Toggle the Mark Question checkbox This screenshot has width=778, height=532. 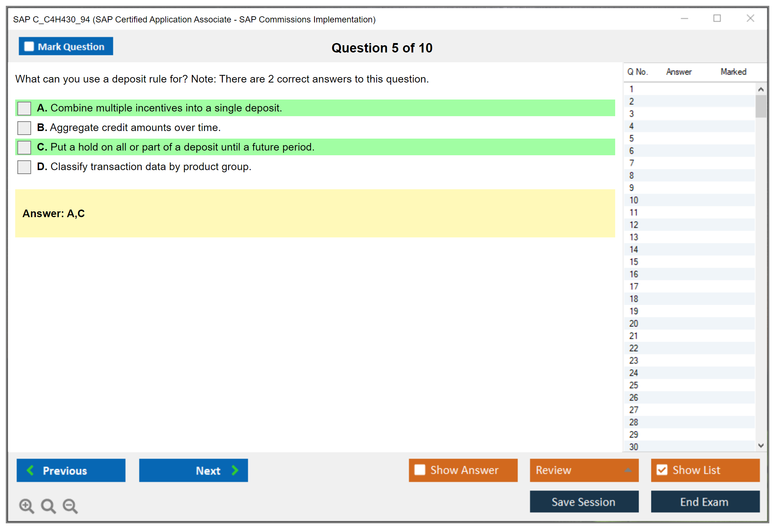(x=29, y=47)
